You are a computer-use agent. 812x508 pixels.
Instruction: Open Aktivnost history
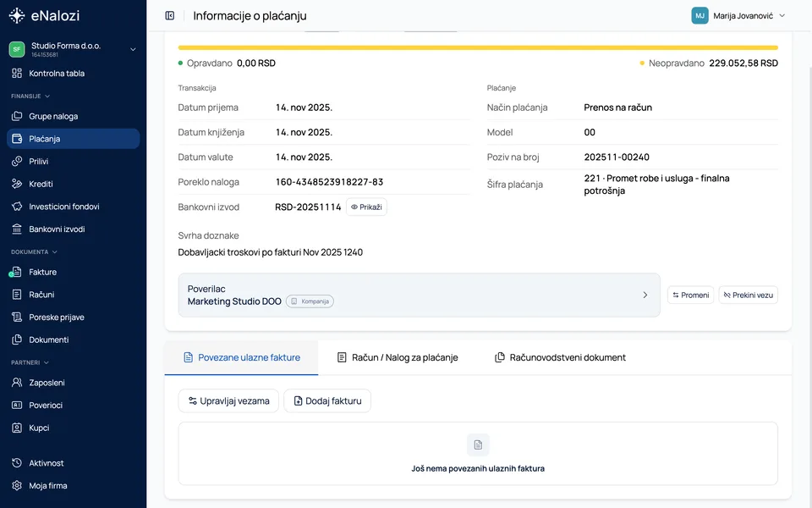(x=73, y=463)
